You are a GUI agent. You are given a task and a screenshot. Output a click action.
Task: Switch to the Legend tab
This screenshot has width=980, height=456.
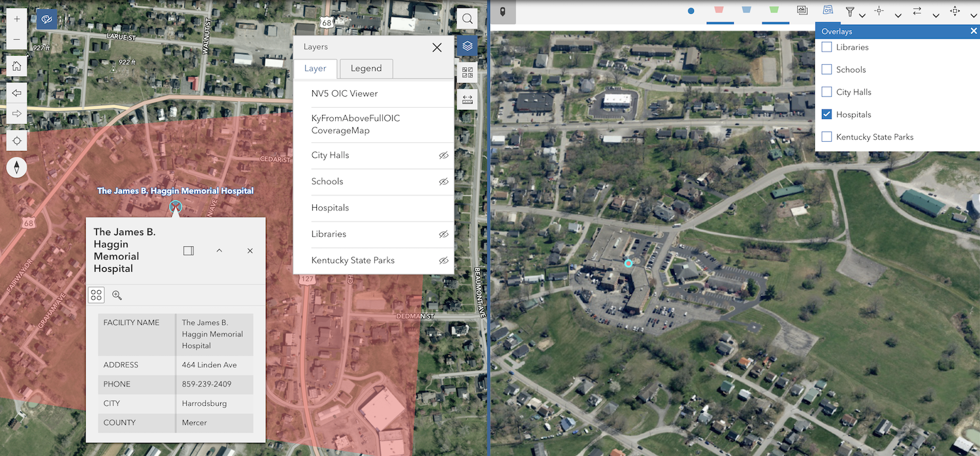point(366,69)
